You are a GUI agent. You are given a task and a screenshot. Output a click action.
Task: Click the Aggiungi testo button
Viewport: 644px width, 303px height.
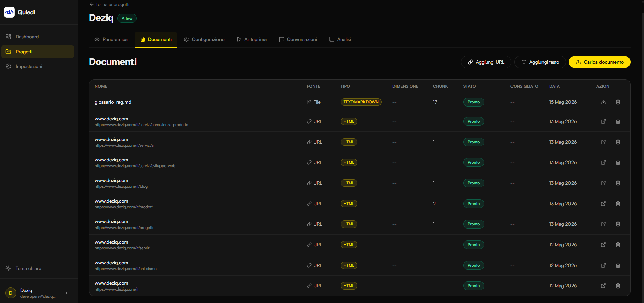pyautogui.click(x=540, y=62)
